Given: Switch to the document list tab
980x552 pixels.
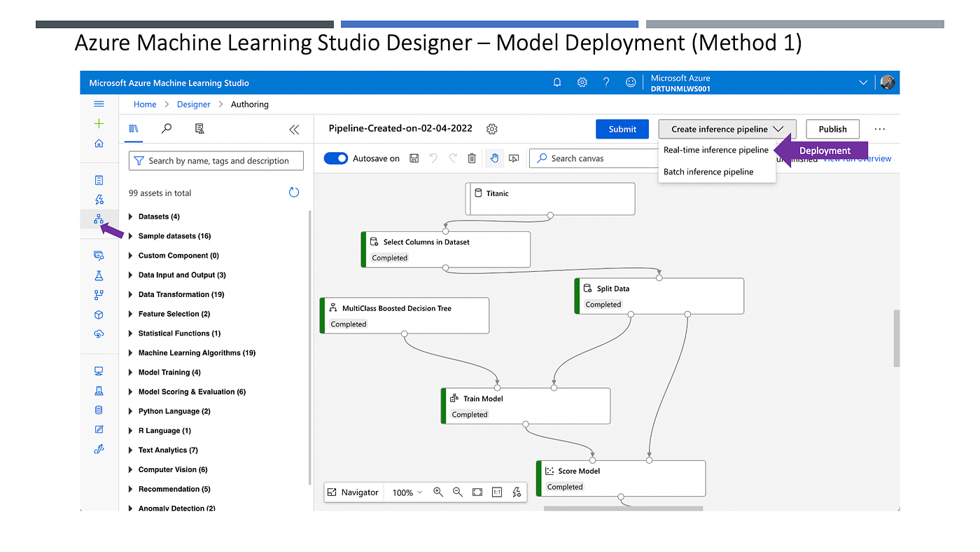Looking at the screenshot, I should click(x=199, y=129).
